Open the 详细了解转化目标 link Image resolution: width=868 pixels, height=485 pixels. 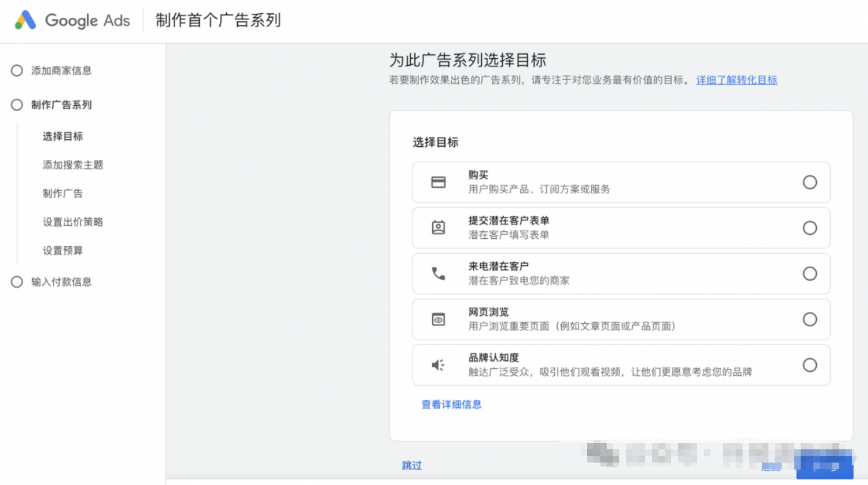[x=737, y=80]
